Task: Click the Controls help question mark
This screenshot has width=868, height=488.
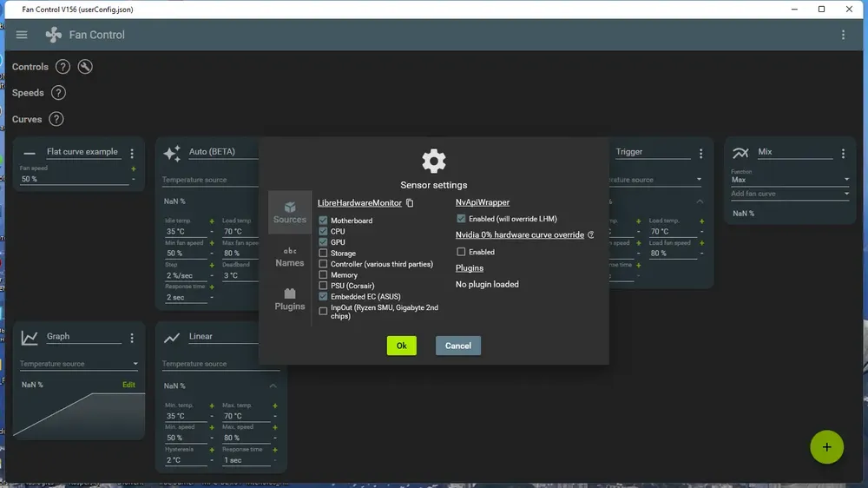Action: (x=62, y=67)
